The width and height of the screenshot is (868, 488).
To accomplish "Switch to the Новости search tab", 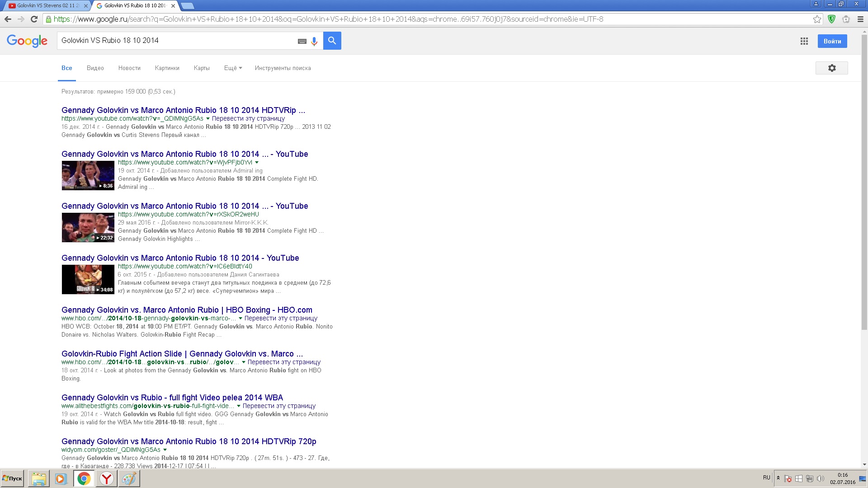I will [x=129, y=68].
